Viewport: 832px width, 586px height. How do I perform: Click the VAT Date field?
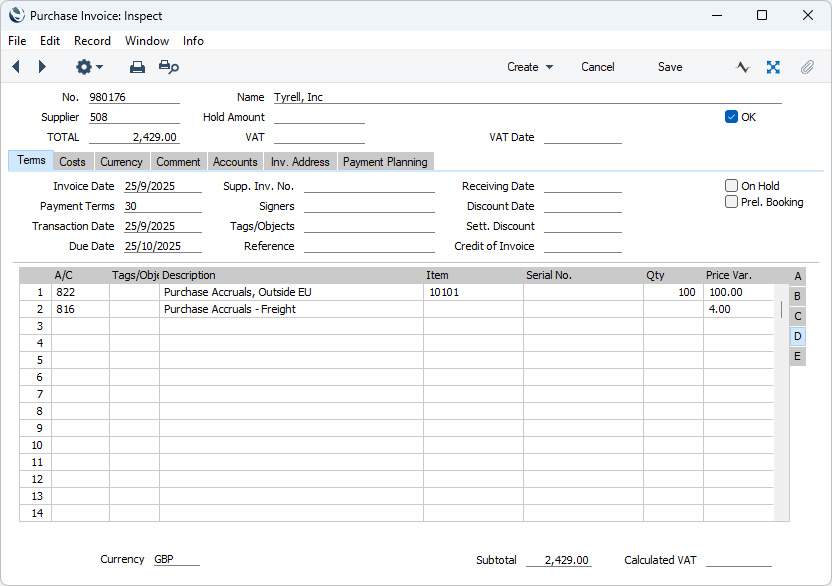[583, 137]
